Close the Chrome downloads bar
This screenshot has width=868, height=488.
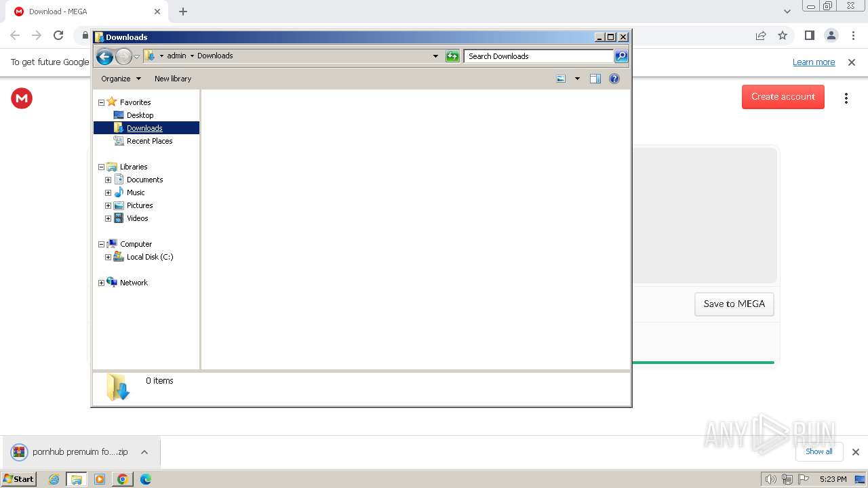pos(856,452)
